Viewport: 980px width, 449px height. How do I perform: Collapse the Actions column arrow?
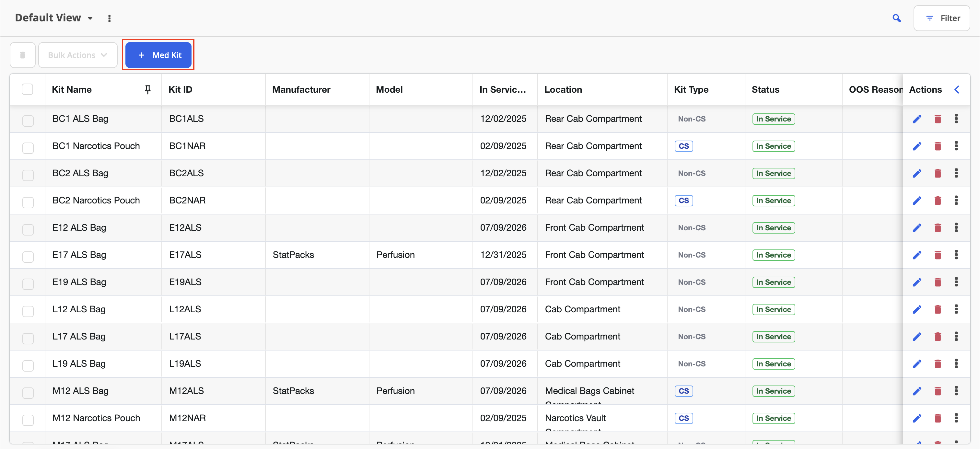click(x=957, y=89)
